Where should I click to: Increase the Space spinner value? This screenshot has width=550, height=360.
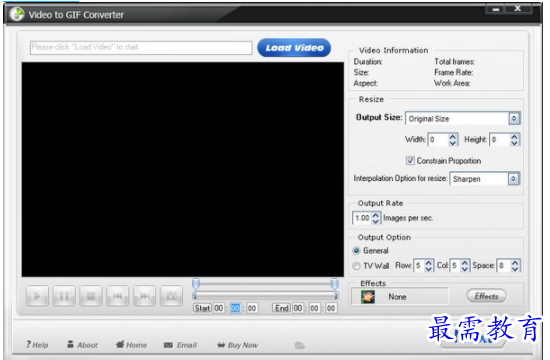pos(515,262)
